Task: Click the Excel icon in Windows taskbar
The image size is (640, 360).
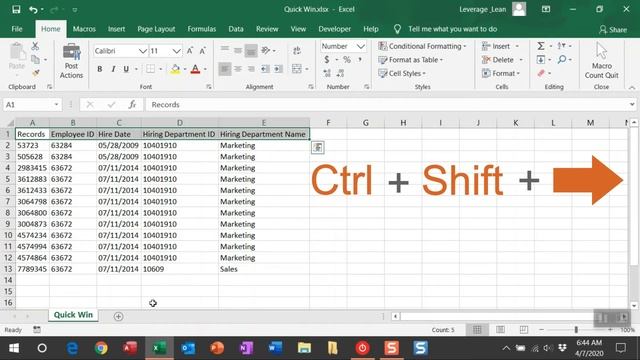Action: coord(159,348)
